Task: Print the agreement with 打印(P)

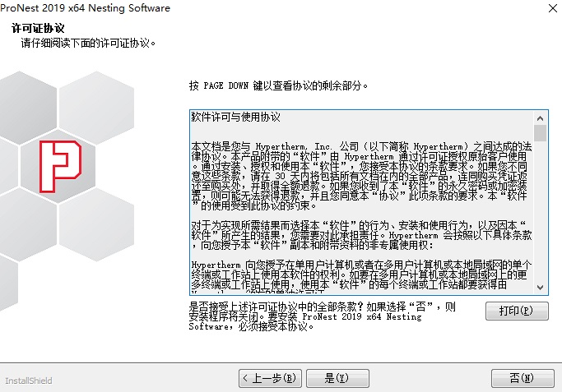Action: (x=517, y=311)
